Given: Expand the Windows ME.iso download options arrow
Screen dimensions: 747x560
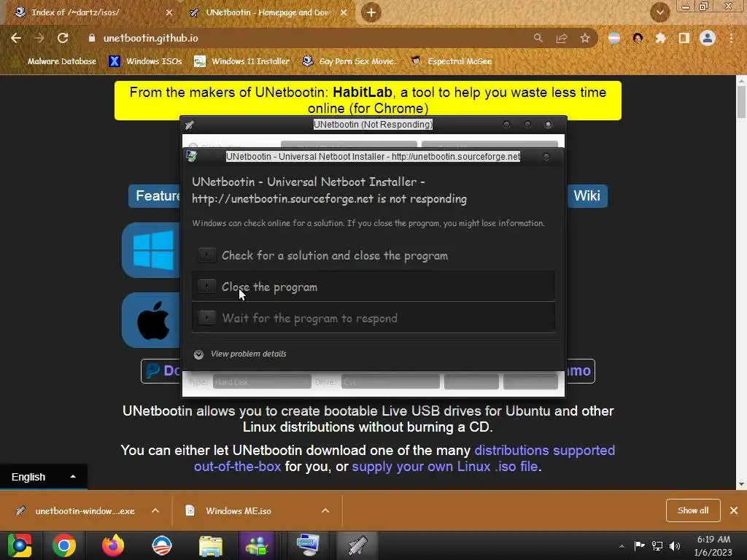Looking at the screenshot, I should pos(325,511).
